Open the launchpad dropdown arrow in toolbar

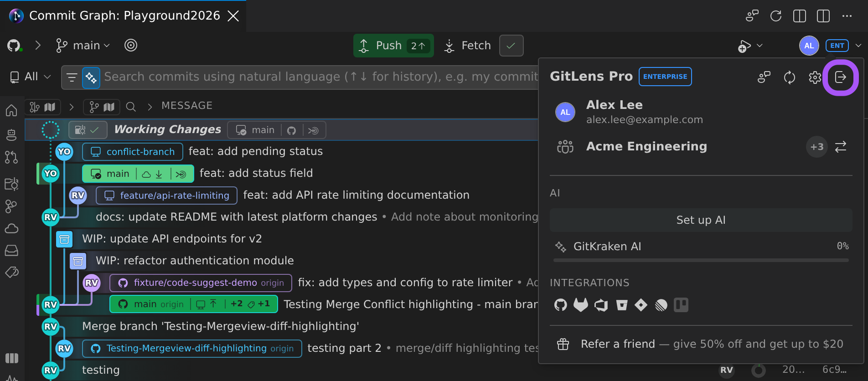tap(759, 46)
